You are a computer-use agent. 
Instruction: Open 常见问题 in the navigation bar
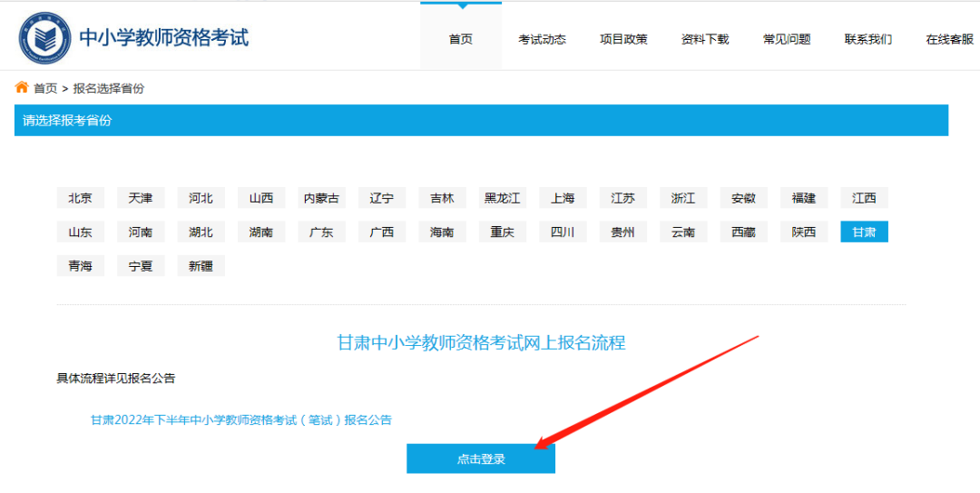pyautogui.click(x=787, y=39)
